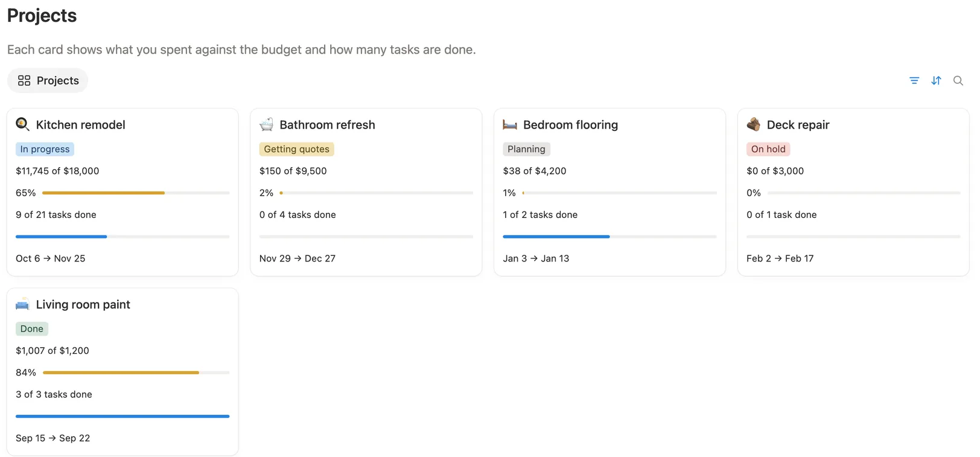Image resolution: width=980 pixels, height=457 pixels.
Task: Click "0 of 1 task done"
Action: click(x=781, y=215)
